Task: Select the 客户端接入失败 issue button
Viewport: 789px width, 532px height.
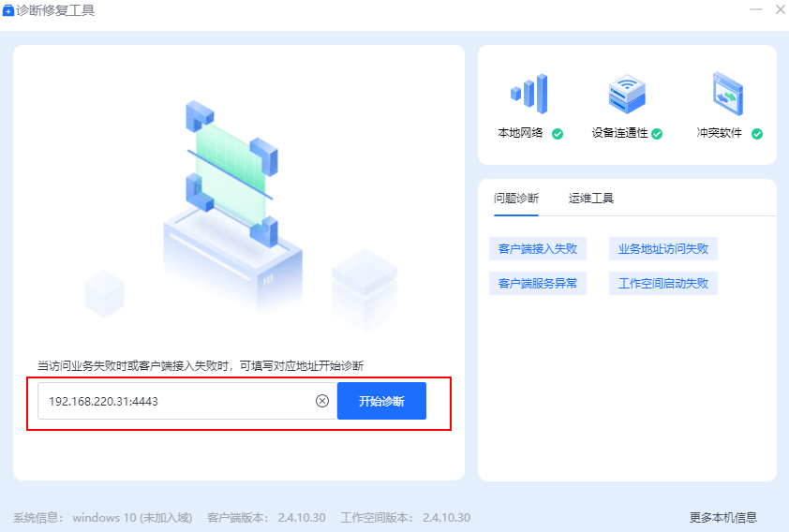Action: pos(538,249)
